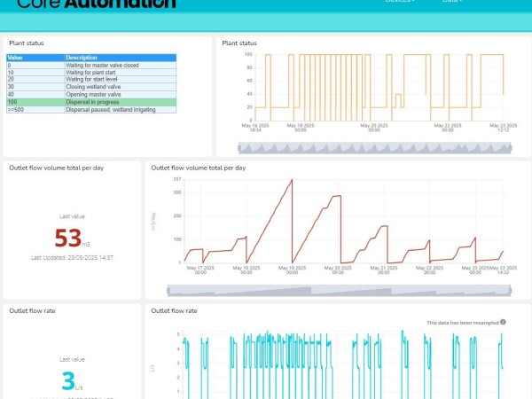Click the Core Automation logo
Viewport: 532px width, 399px height.
click(x=97, y=4)
